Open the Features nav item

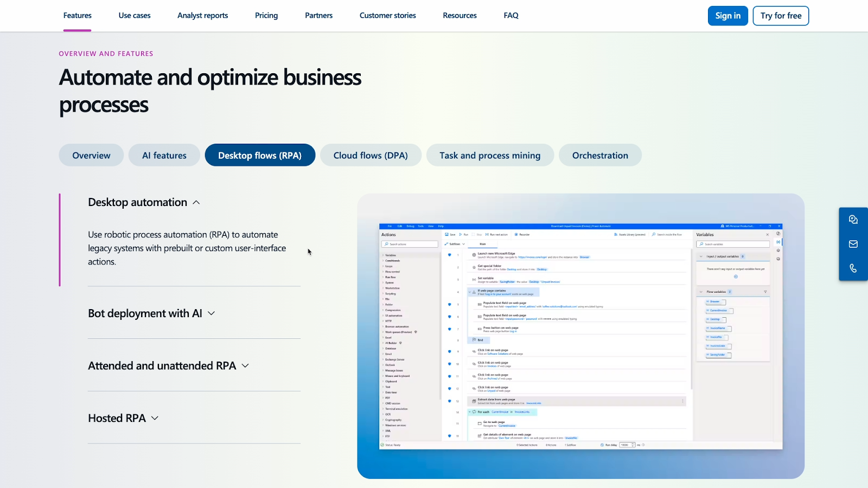click(78, 16)
